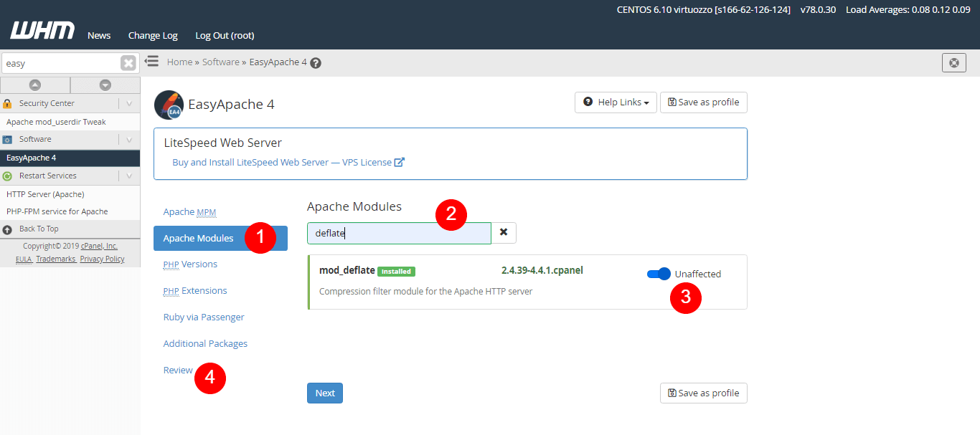Collapse the Software section in the sidebar
Image resolution: width=980 pixels, height=435 pixels.
(x=129, y=140)
